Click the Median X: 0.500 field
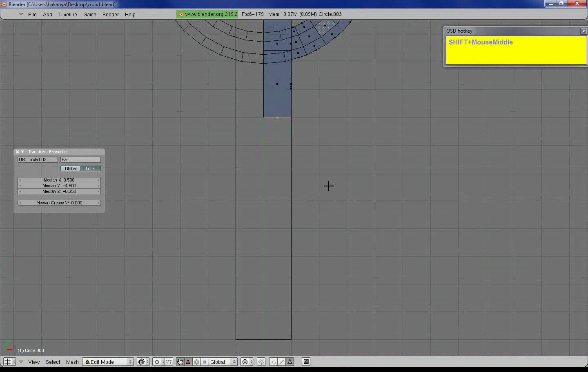 pos(59,180)
